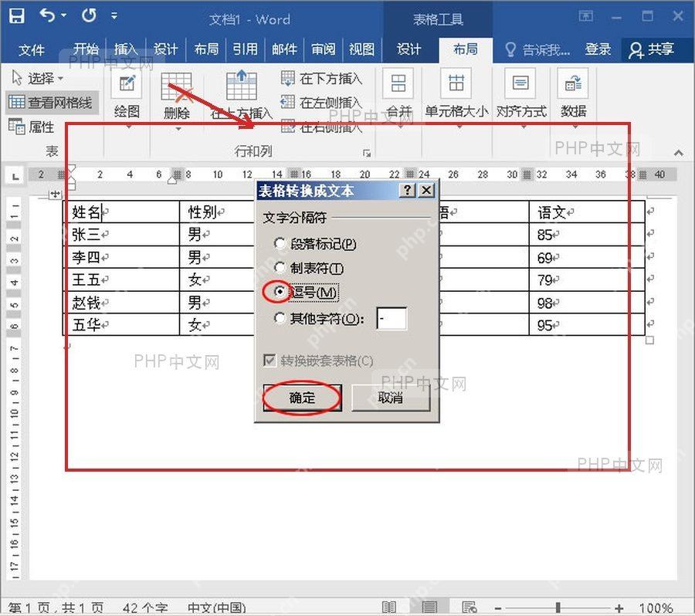This screenshot has height=616, width=695.
Task: Select the 段落标记(P) radio option
Action: click(x=315, y=244)
